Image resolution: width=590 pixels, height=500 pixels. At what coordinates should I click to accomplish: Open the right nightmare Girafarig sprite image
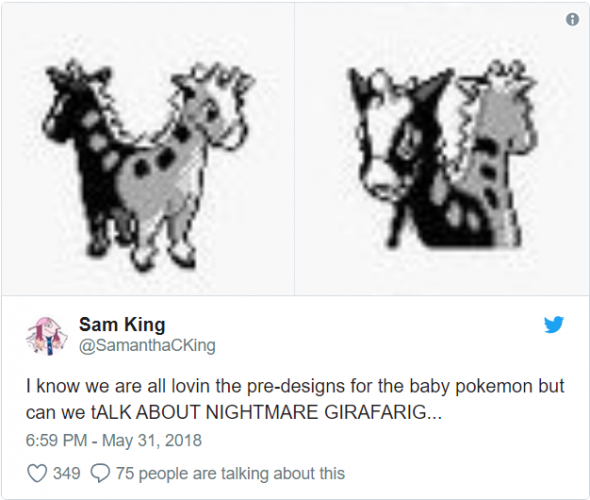click(x=441, y=149)
